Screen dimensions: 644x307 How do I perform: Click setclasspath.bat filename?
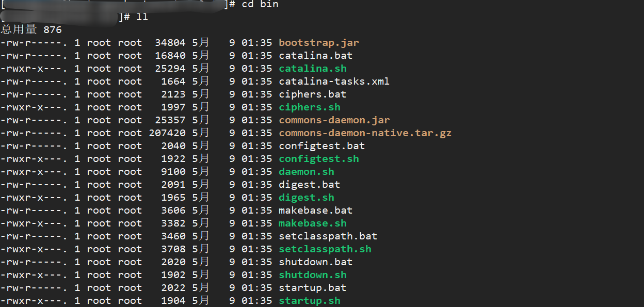click(x=328, y=236)
